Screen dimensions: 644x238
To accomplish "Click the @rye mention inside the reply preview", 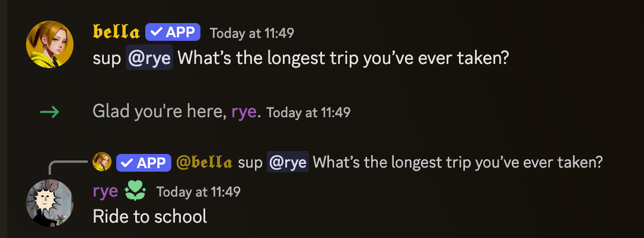I will click(x=288, y=162).
